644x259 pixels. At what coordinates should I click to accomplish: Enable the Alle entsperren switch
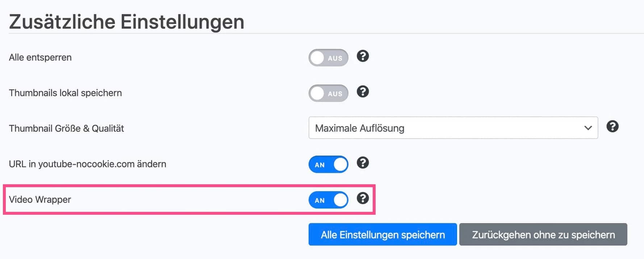[328, 57]
